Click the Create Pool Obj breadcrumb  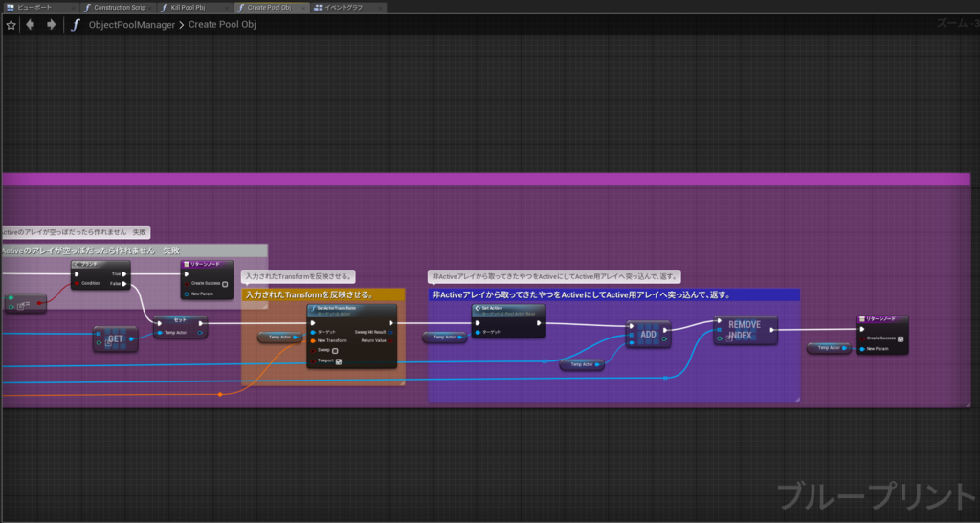click(222, 25)
